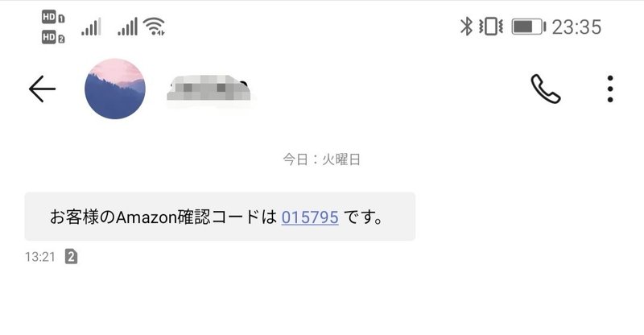
Task: Tap the HD 1 network indicator
Action: tap(53, 17)
